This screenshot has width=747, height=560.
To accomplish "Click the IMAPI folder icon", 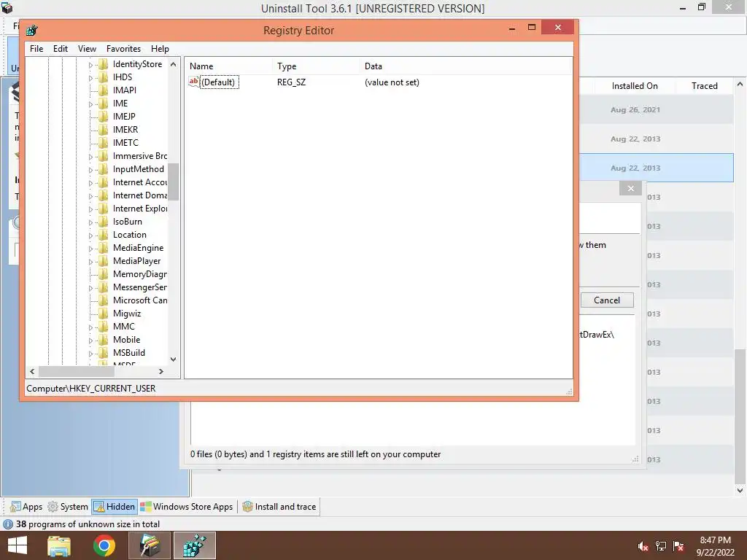I will (x=103, y=90).
